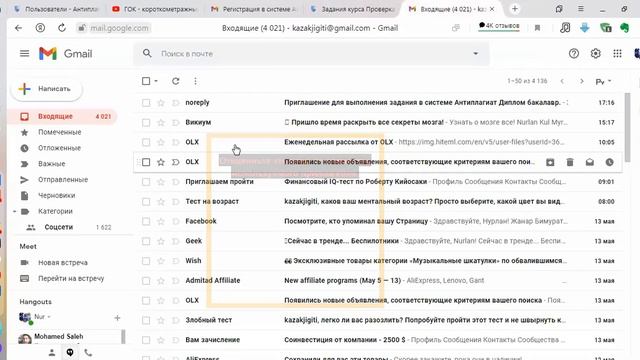This screenshot has width=640, height=360.
Task: Check the Злобный тест email
Action: click(146, 320)
